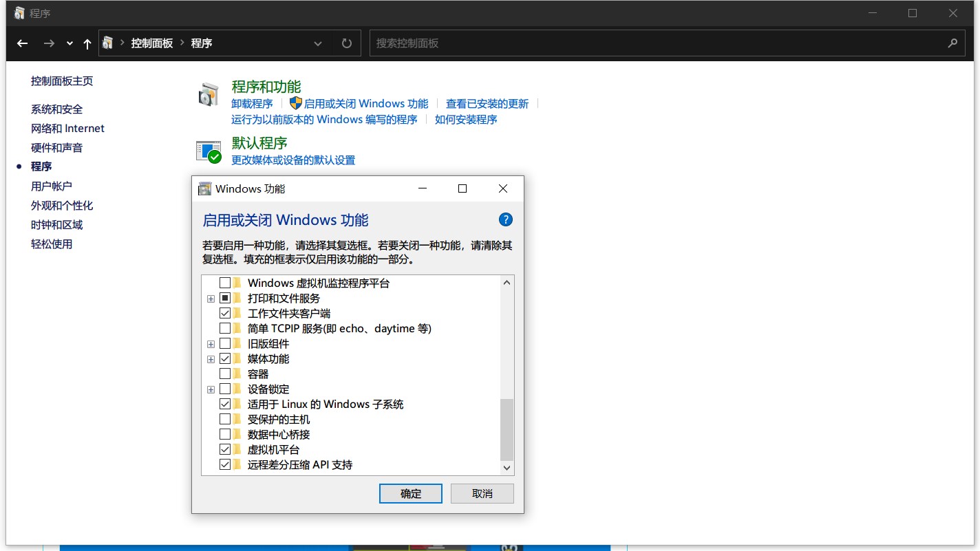This screenshot has height=551, width=980.
Task: Click 启用或关闭 Windows 功能 link
Action: (366, 104)
